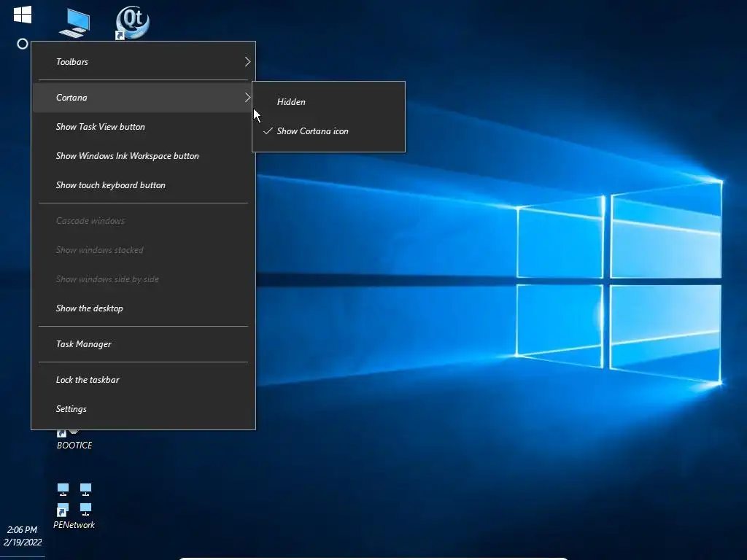This screenshot has width=747, height=560.
Task: Choose Show the desktop
Action: point(143,308)
